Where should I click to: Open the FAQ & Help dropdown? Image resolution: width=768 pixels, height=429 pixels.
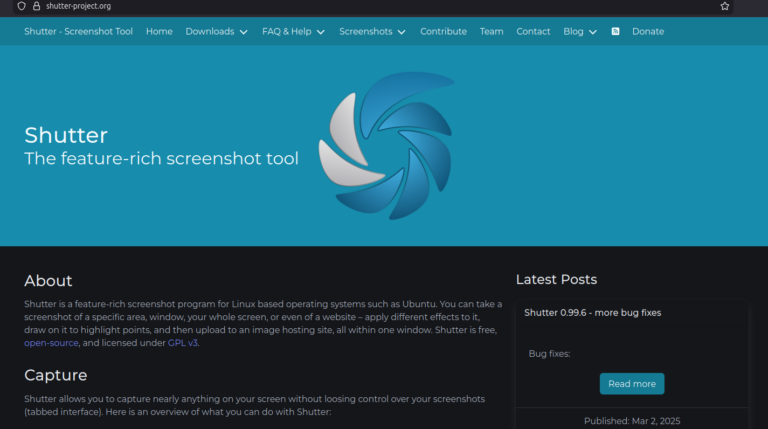tap(293, 31)
